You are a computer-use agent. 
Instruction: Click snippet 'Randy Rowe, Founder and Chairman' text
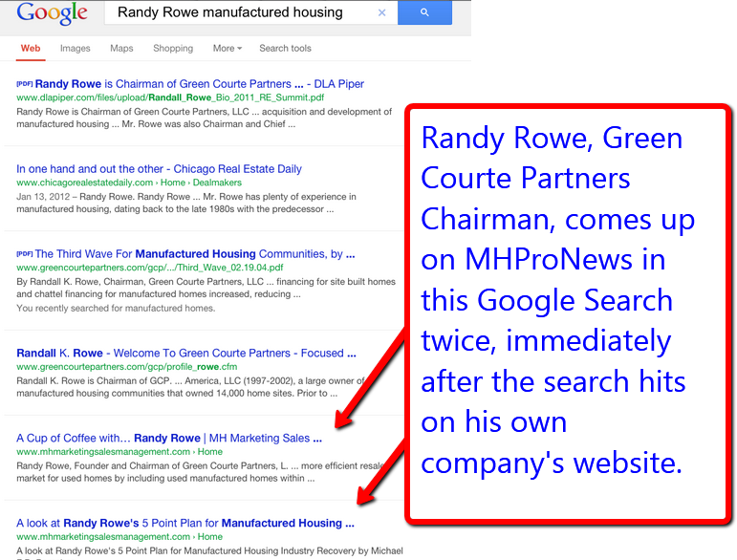tap(200, 472)
